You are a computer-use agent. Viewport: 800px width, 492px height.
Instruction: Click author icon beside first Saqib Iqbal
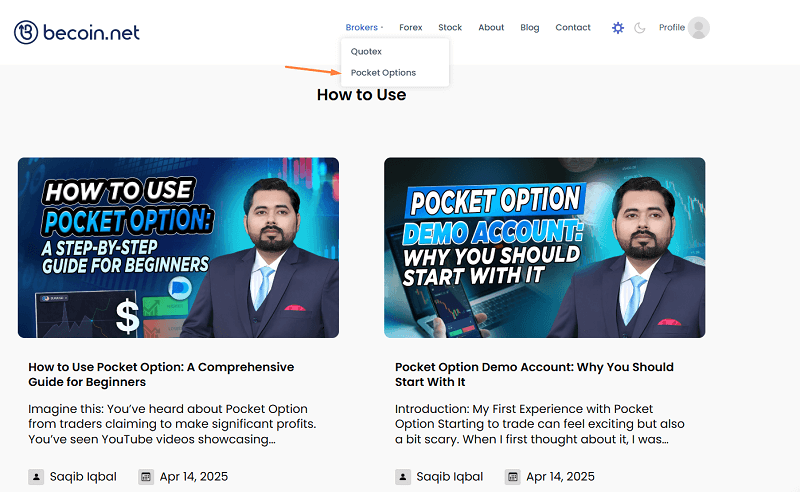tap(36, 477)
